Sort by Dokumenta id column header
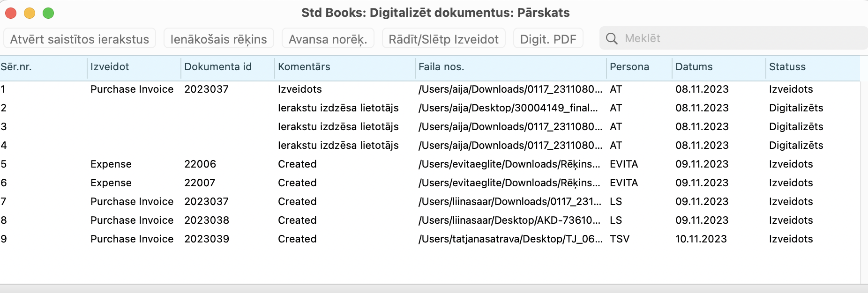 218,67
